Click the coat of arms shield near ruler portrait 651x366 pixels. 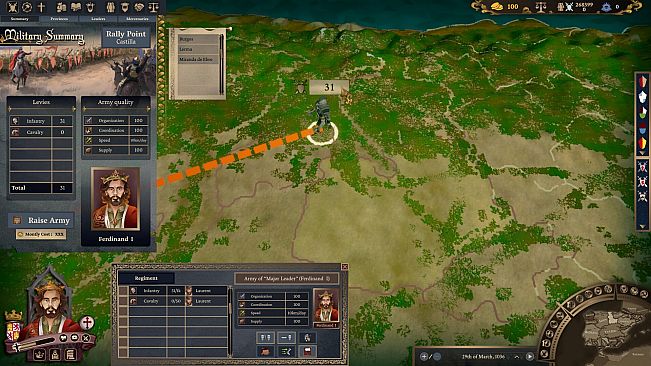coord(14,332)
